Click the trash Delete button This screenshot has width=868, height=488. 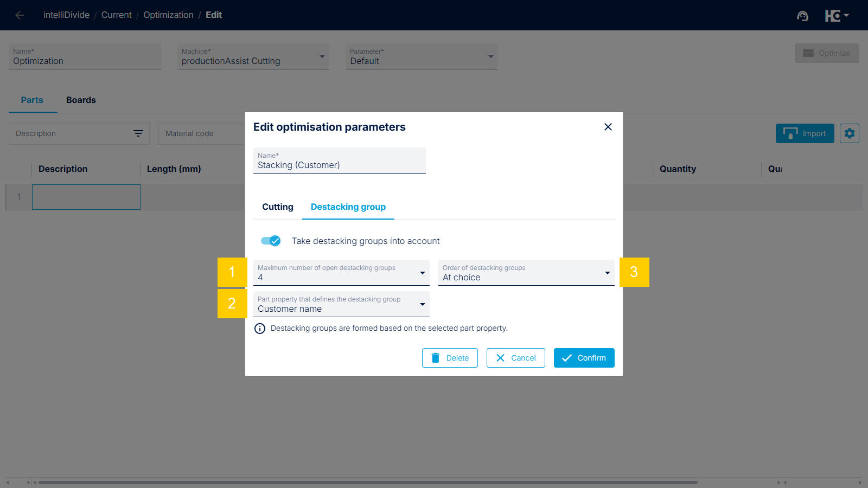[x=450, y=358]
